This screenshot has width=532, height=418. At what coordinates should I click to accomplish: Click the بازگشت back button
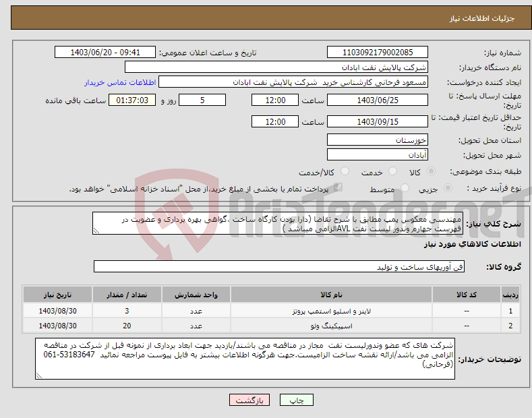tap(249, 400)
